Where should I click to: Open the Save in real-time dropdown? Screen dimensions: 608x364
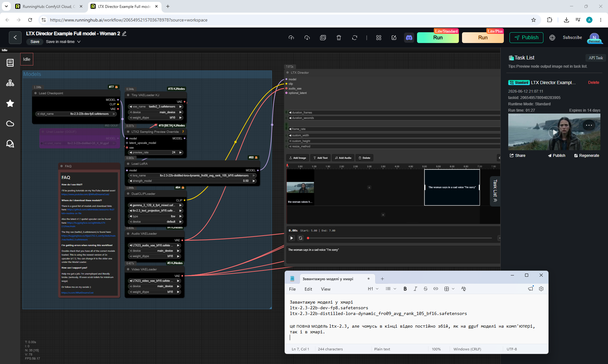pos(63,42)
